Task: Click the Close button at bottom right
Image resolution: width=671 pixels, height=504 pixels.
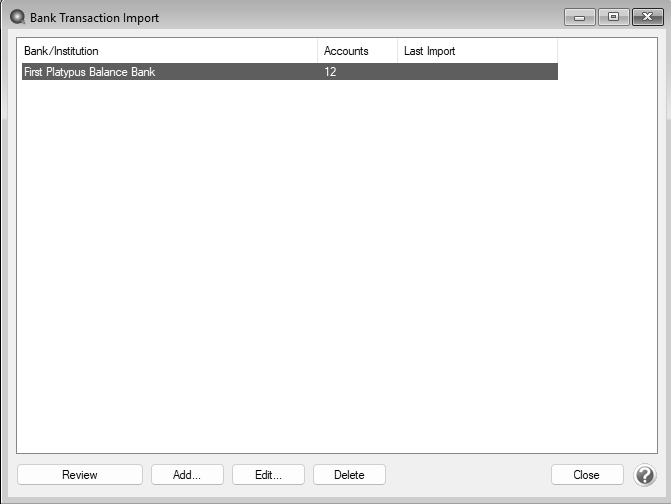Action: point(587,475)
